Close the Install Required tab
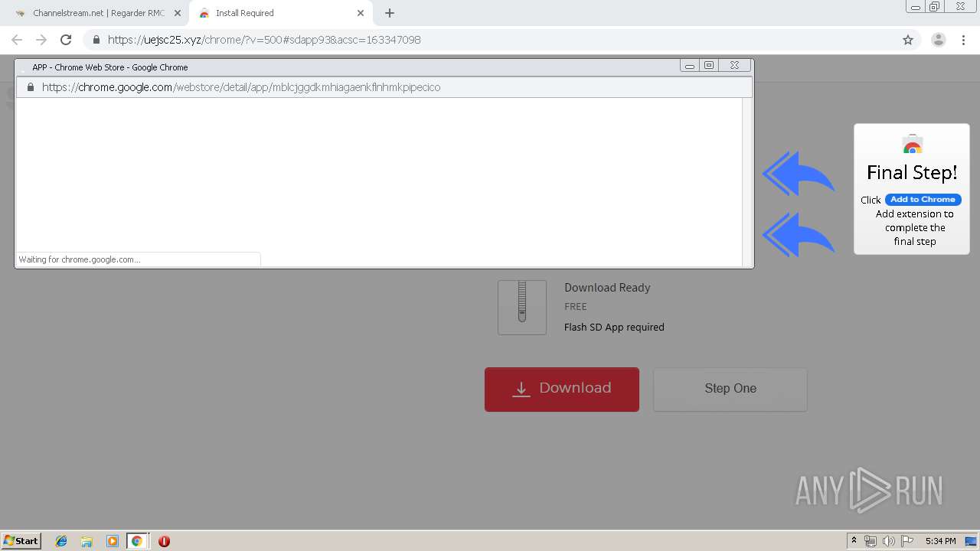Screen dimensions: 980x551 point(361,13)
